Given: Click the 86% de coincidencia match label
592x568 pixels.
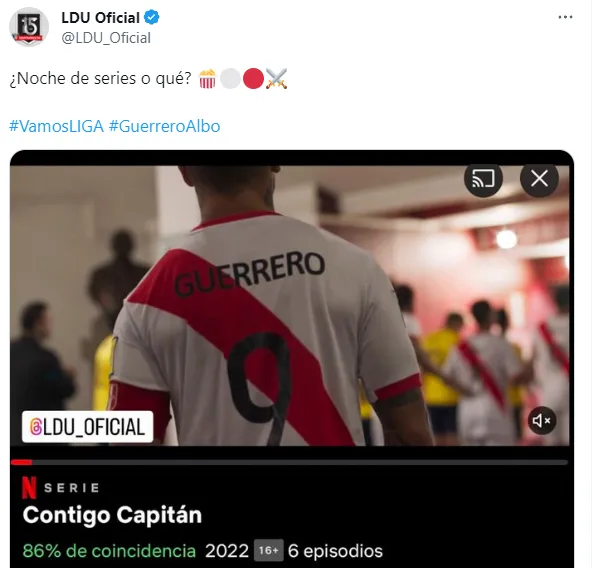Looking at the screenshot, I should click(109, 551).
